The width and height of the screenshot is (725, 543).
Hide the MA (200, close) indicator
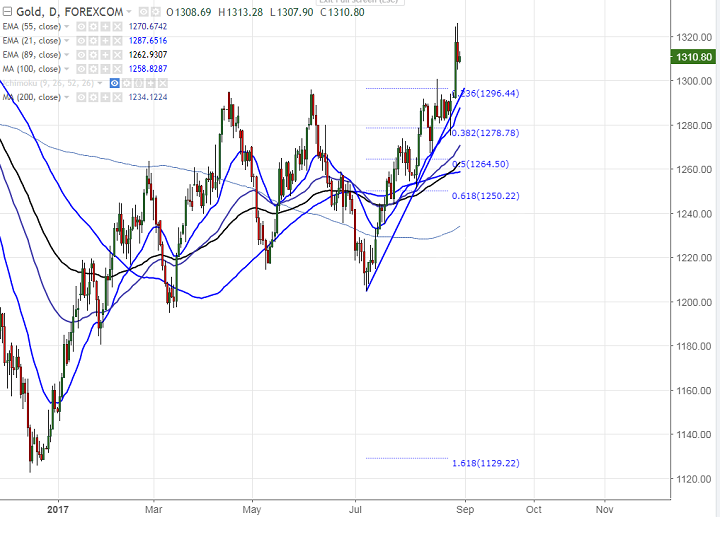point(81,98)
